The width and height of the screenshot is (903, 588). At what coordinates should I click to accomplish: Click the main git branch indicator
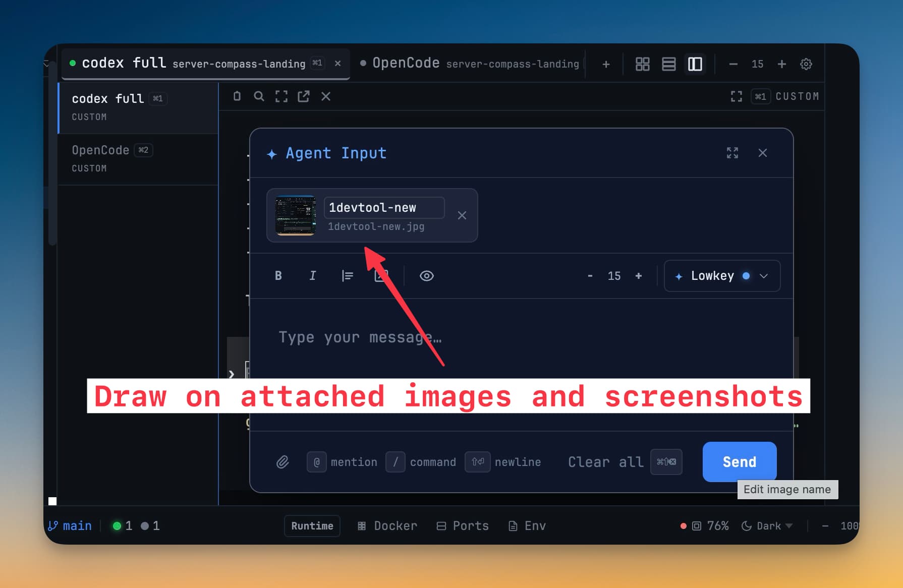pyautogui.click(x=70, y=525)
